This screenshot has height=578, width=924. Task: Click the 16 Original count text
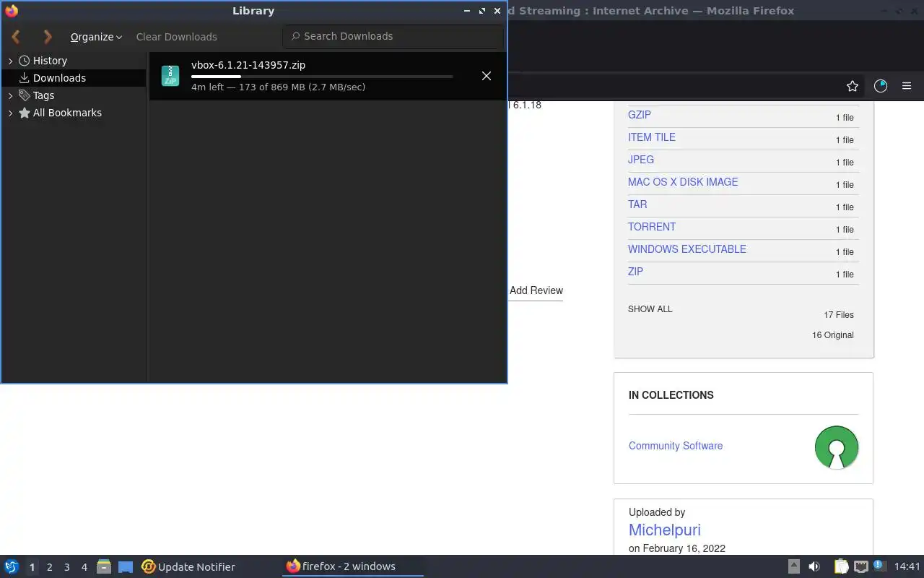[833, 335]
